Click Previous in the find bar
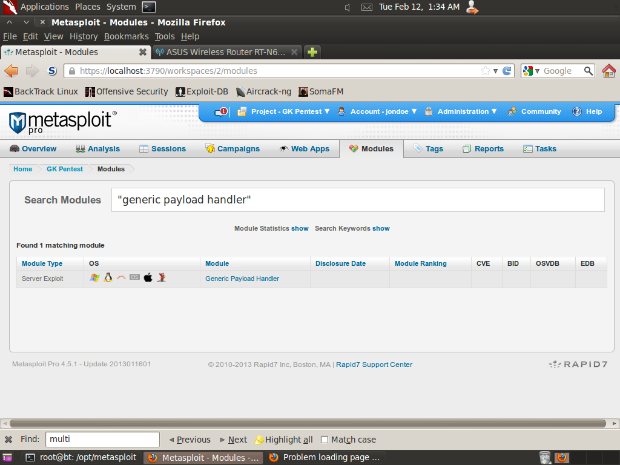The width and height of the screenshot is (620, 465). coord(190,440)
